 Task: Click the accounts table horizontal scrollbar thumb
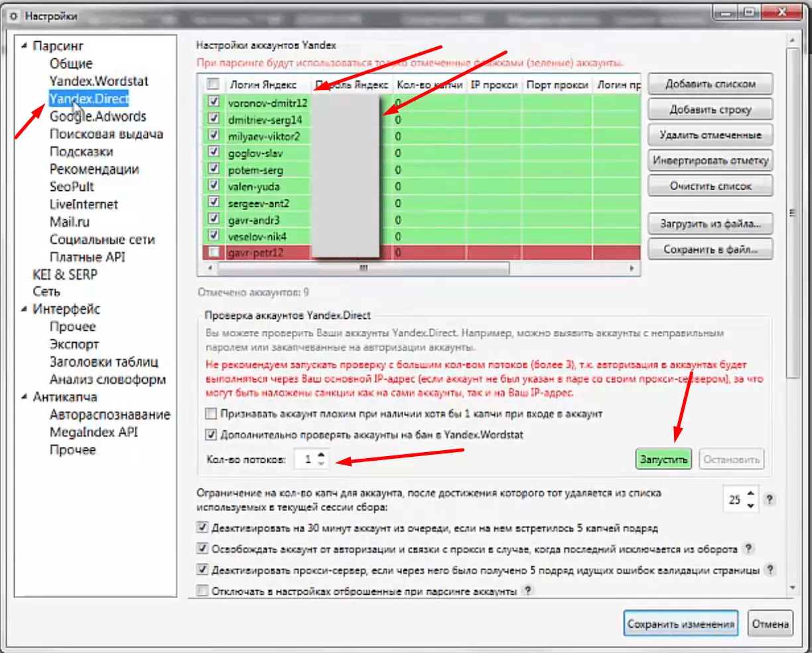click(x=364, y=268)
